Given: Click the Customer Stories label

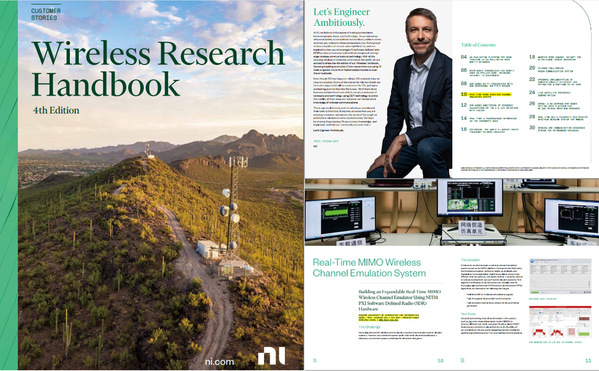Looking at the screenshot, I should pos(44,15).
